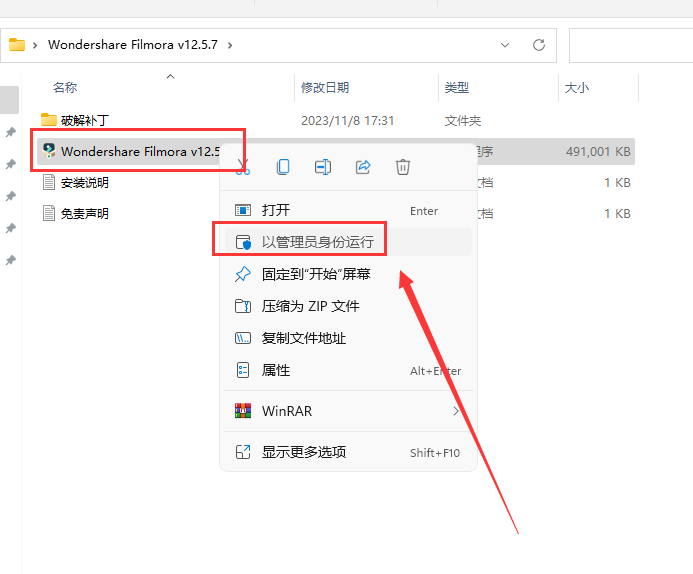Screen dimensions: 693x574
Task: Click the folder icon in address bar
Action: click(17, 45)
